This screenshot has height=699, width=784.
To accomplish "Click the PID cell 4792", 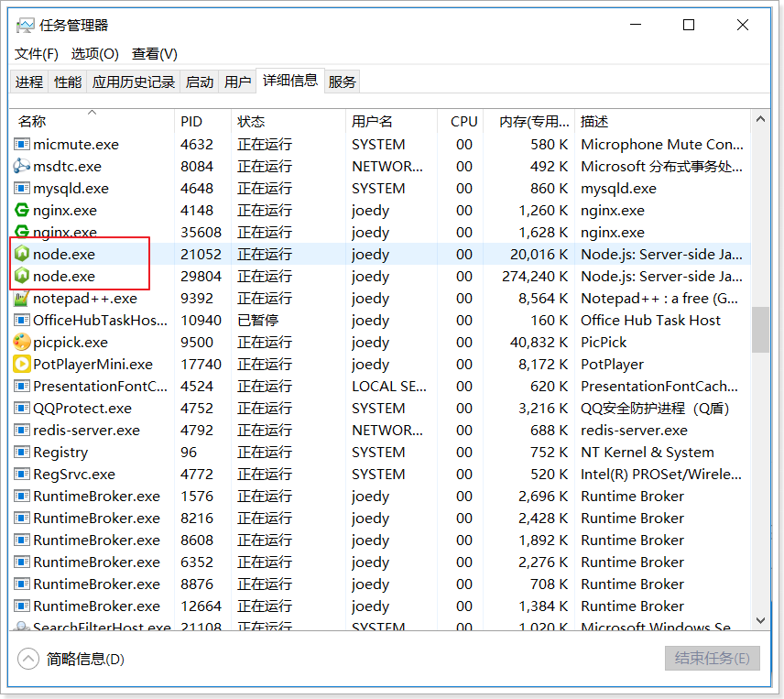I will [x=197, y=431].
